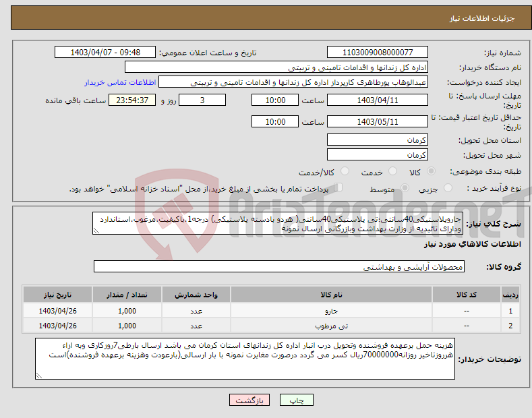Click the بازگشت back button
Viewport: 532px width, 418px height.
coord(249,400)
